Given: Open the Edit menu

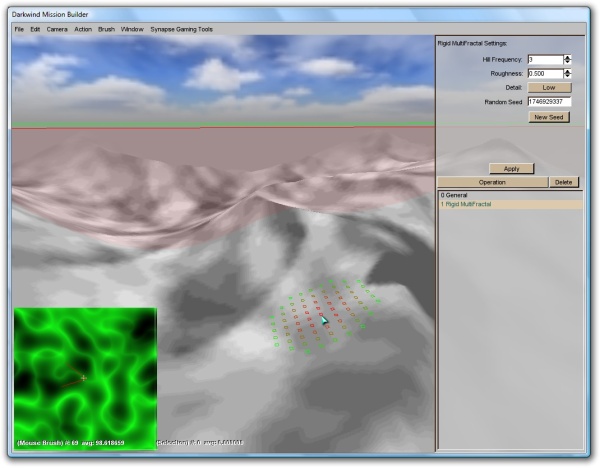Looking at the screenshot, I should [36, 29].
